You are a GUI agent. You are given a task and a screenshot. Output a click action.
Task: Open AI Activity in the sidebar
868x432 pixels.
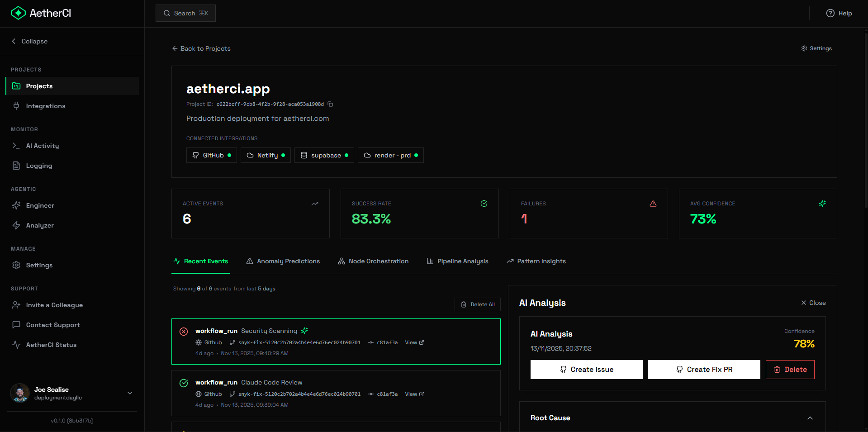pos(42,146)
